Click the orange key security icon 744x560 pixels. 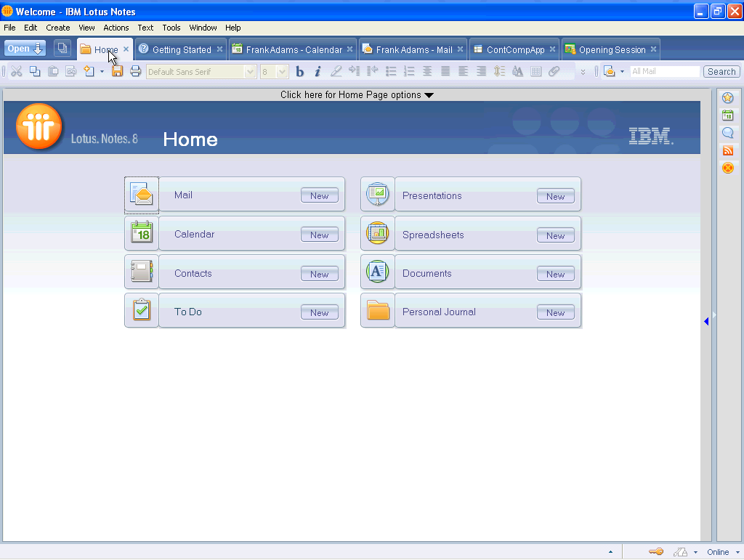tap(655, 552)
